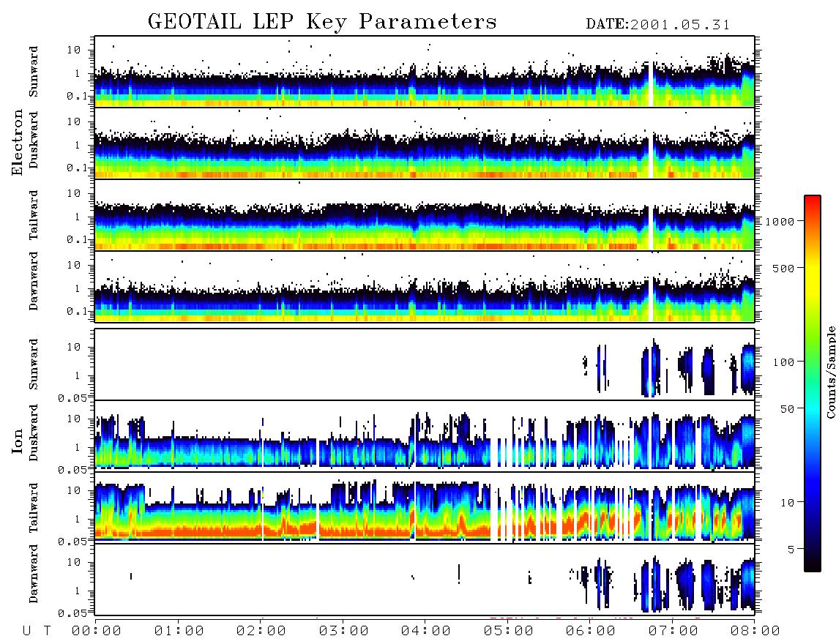Click the Ion 'Sunward' panel label
The image size is (836, 644).
[x=34, y=364]
